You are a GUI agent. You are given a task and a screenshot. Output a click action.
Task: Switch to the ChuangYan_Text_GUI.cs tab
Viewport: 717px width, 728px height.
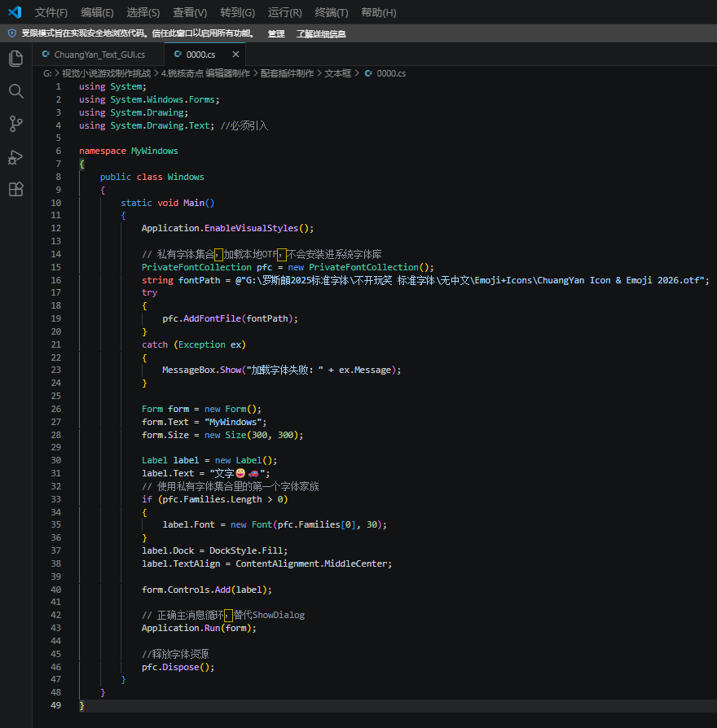pyautogui.click(x=99, y=55)
